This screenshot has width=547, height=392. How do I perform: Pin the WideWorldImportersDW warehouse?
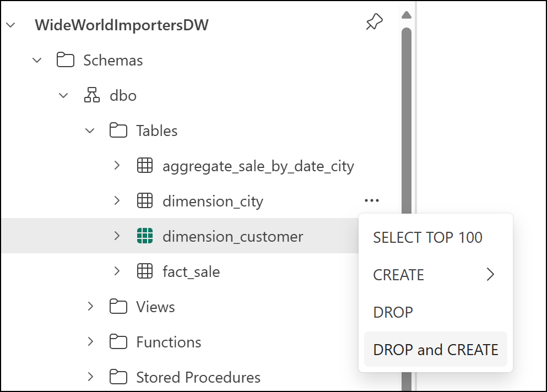click(375, 21)
